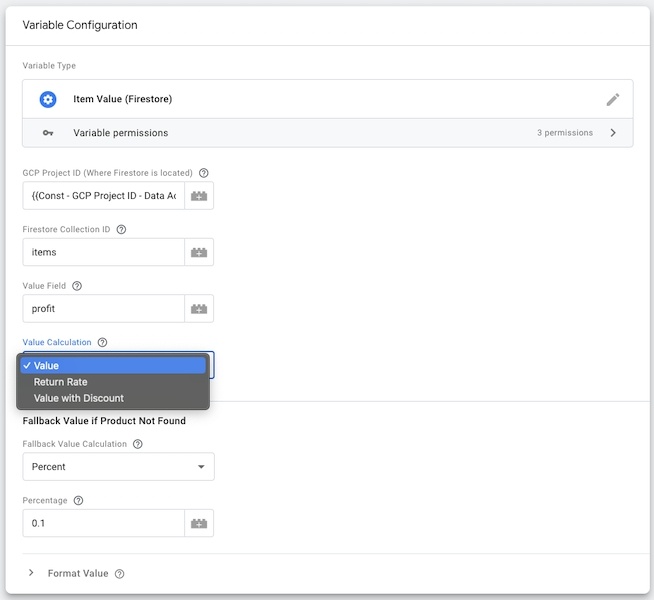
Task: Open variable picker for Firestore Collection ID
Action: tap(199, 253)
